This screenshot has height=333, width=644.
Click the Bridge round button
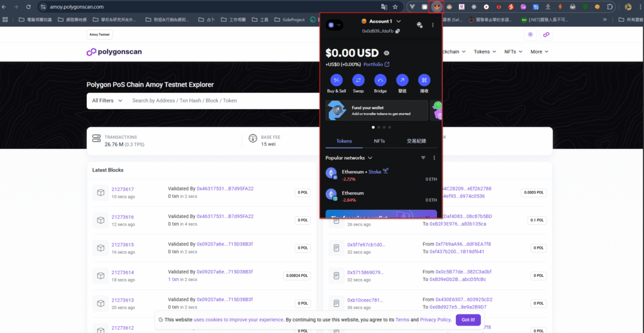pyautogui.click(x=380, y=80)
